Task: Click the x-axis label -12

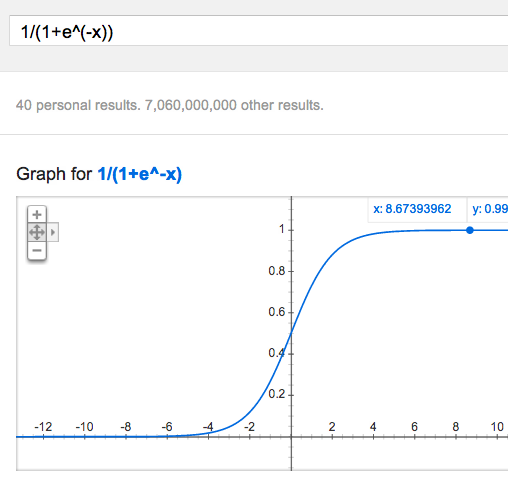Action: pos(43,427)
